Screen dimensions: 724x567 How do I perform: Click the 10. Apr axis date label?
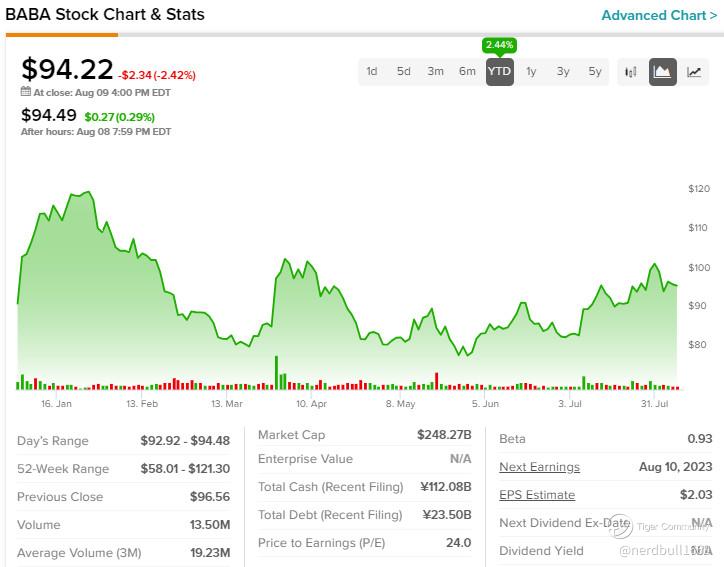tap(311, 404)
